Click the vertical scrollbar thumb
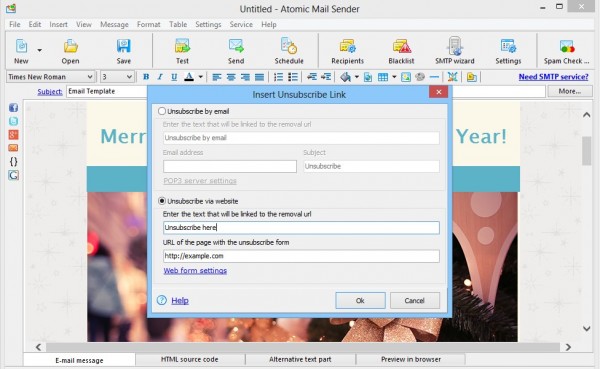This screenshot has height=369, width=600. [587, 151]
